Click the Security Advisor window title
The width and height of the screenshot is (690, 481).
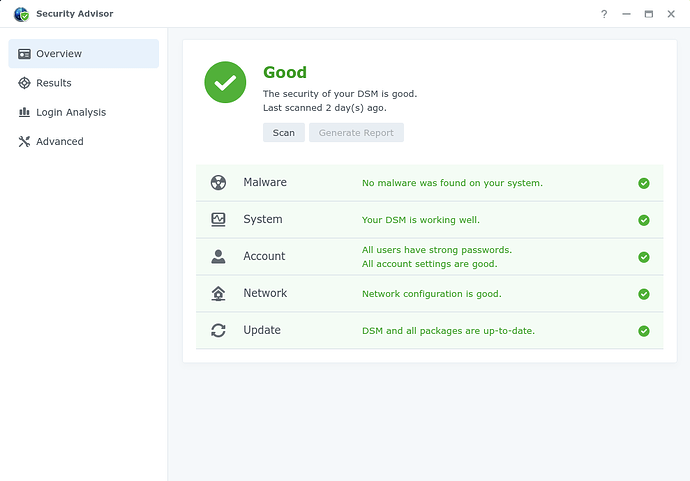[x=74, y=14]
